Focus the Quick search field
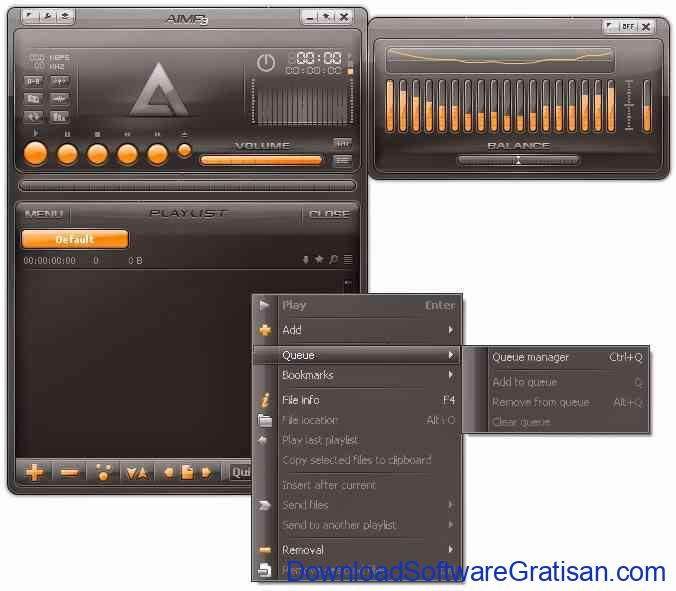Screen dimensions: 676x591 click(x=241, y=473)
